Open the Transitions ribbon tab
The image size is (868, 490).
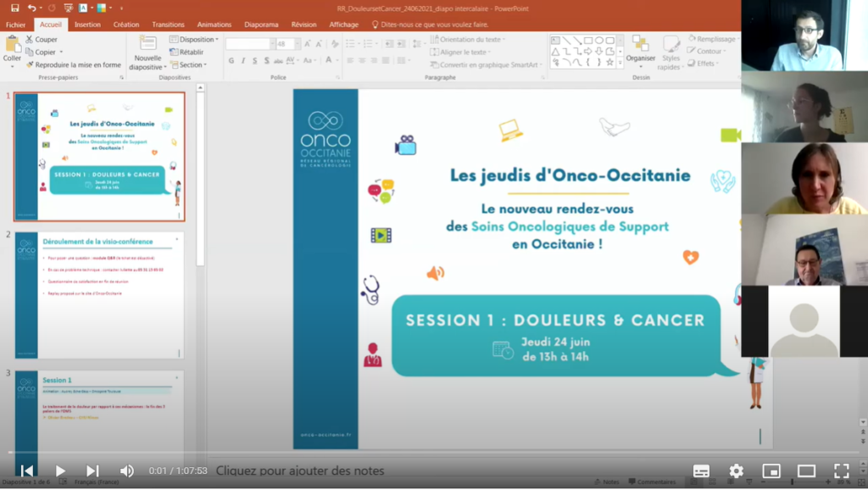[168, 25]
